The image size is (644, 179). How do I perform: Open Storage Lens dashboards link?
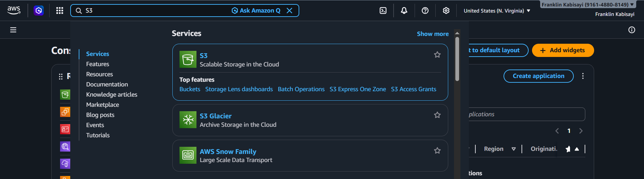click(x=239, y=89)
